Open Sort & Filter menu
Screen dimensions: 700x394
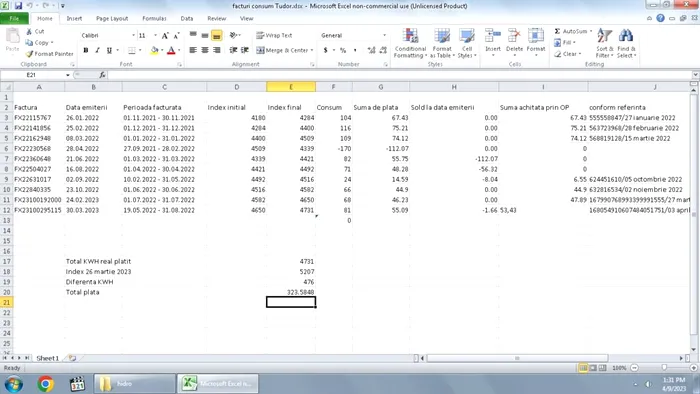(x=605, y=43)
